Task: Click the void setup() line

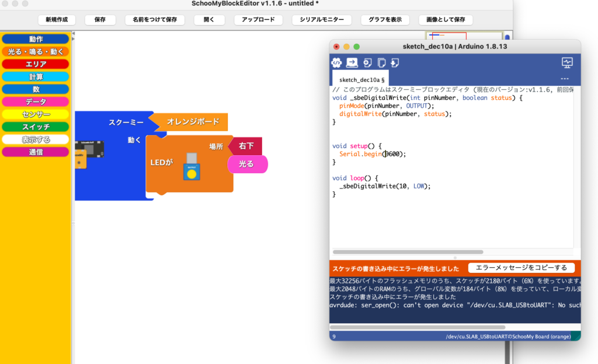Action: (357, 146)
